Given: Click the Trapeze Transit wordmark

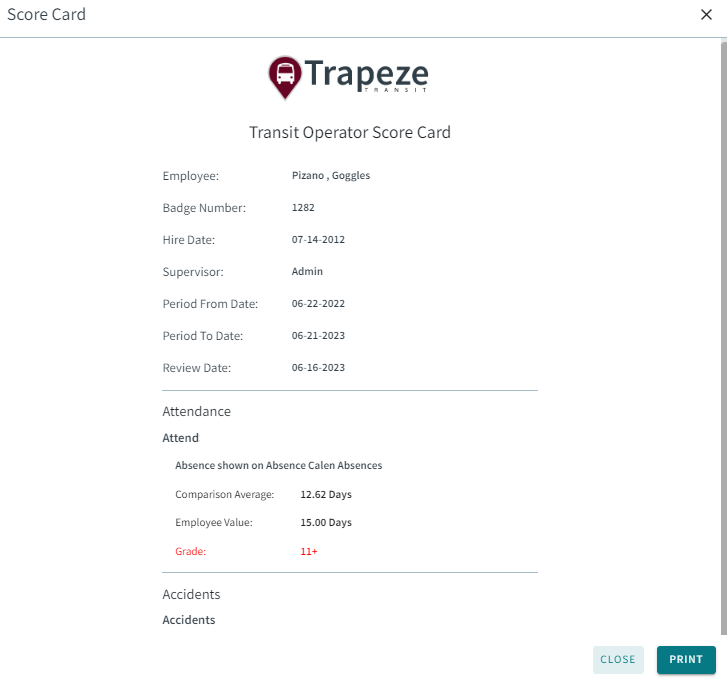Looking at the screenshot, I should click(x=366, y=75).
